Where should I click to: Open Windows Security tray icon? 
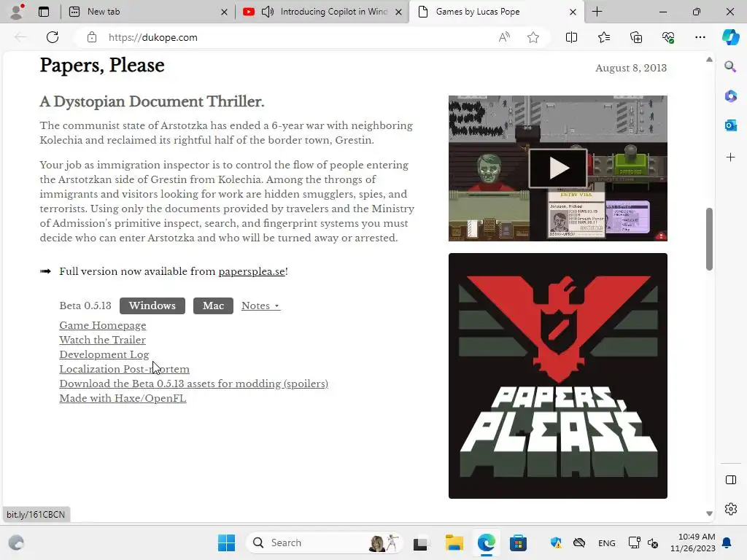click(x=555, y=542)
